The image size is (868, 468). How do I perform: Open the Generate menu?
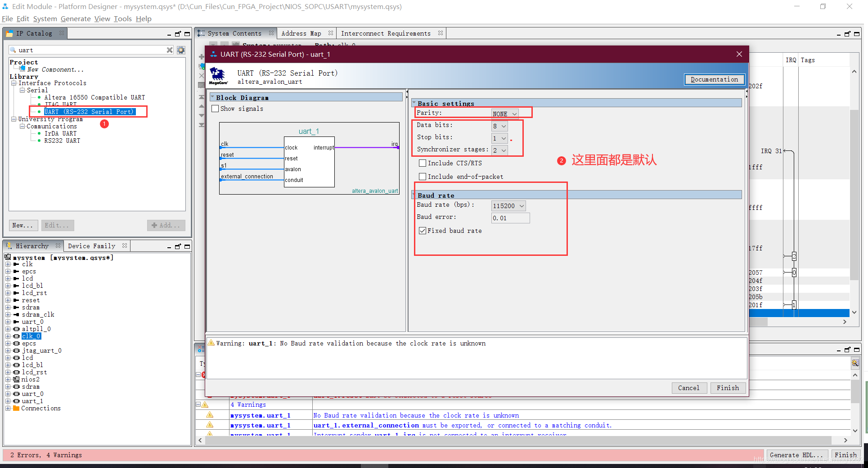[76, 19]
